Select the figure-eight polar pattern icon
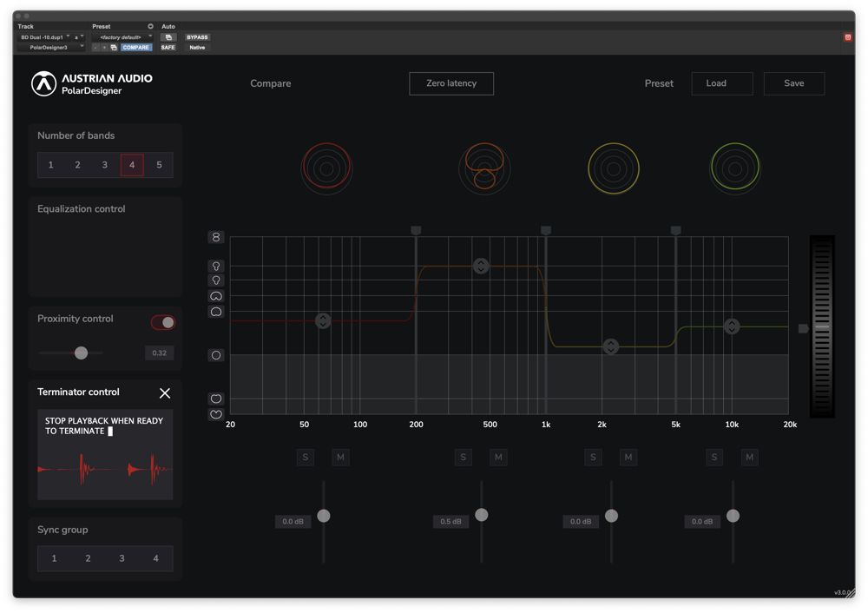The height and width of the screenshot is (613, 868). [216, 237]
